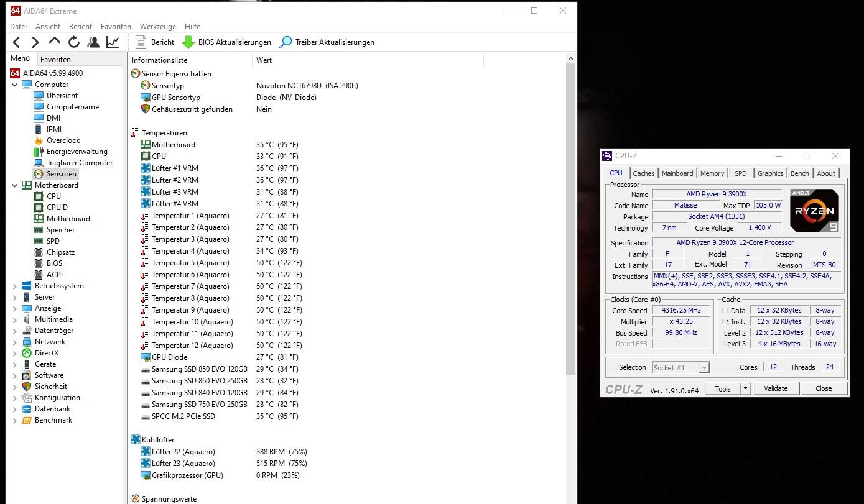Viewport: 864px width, 504px height.
Task: Open the CPU entry under Motherboard
Action: (47, 196)
